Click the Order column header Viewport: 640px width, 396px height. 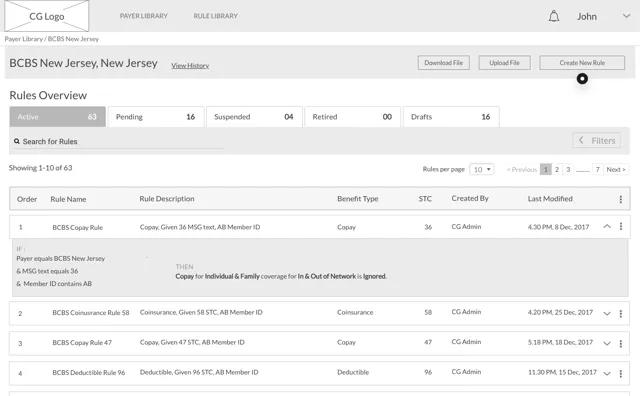pyautogui.click(x=27, y=199)
